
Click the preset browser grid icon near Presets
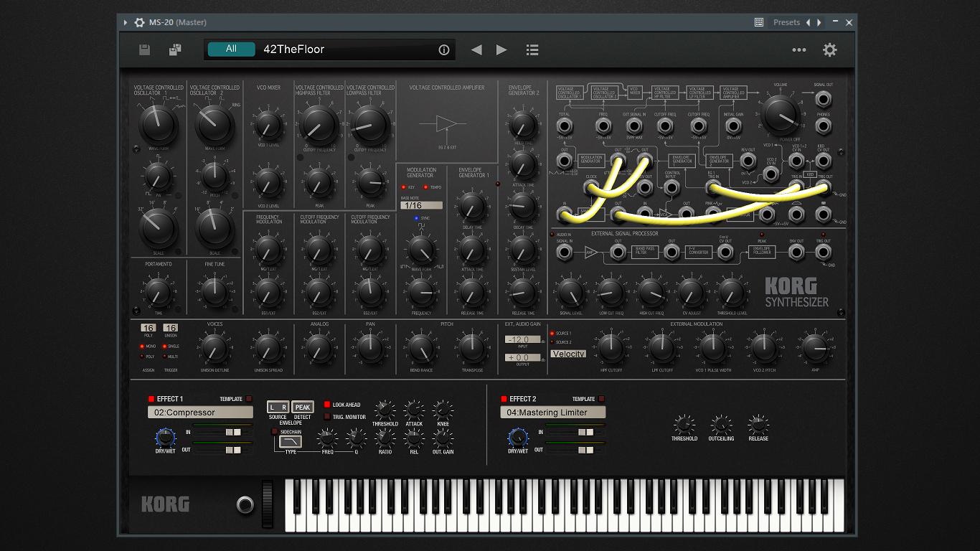coord(759,22)
